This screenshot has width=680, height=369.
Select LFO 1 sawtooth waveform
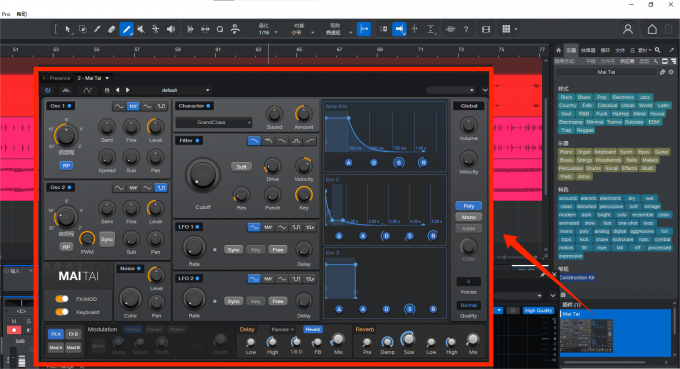[x=268, y=227]
